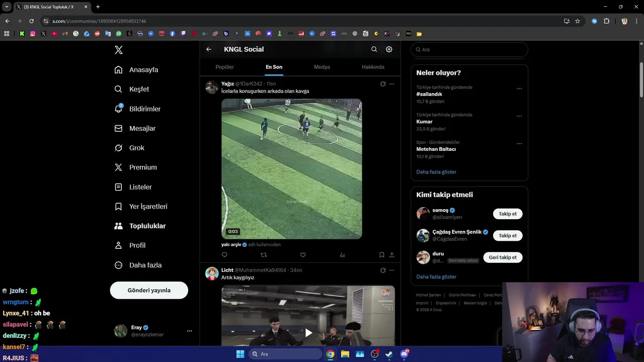Show more trends via Daha fazla göster
This screenshot has width=644, height=362.
(x=436, y=172)
